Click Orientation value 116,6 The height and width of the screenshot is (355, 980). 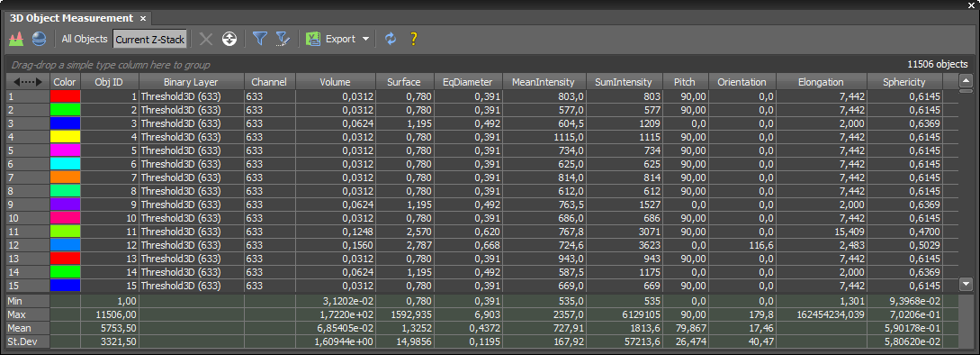pyautogui.click(x=760, y=245)
